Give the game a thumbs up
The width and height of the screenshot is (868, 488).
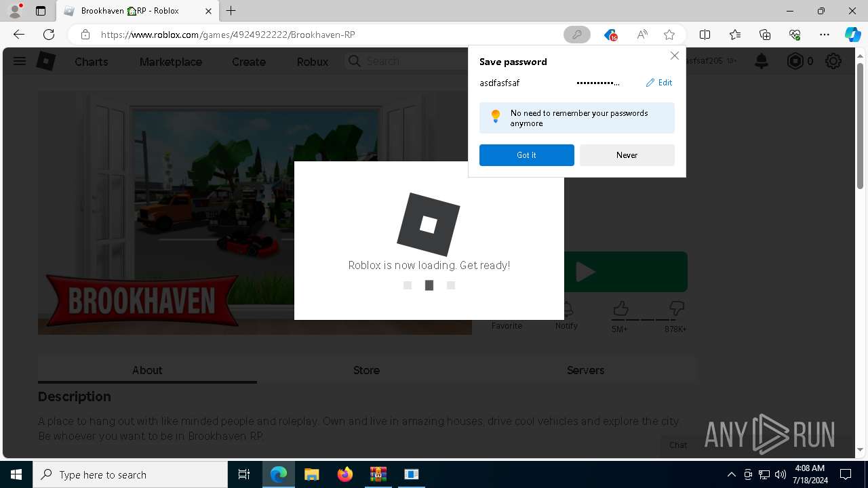(620, 310)
